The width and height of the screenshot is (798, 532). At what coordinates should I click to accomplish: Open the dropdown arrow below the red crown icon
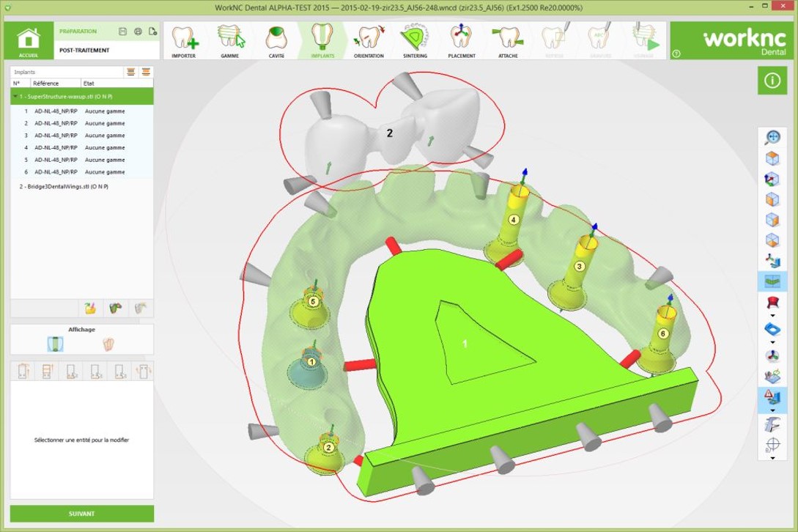(772, 314)
